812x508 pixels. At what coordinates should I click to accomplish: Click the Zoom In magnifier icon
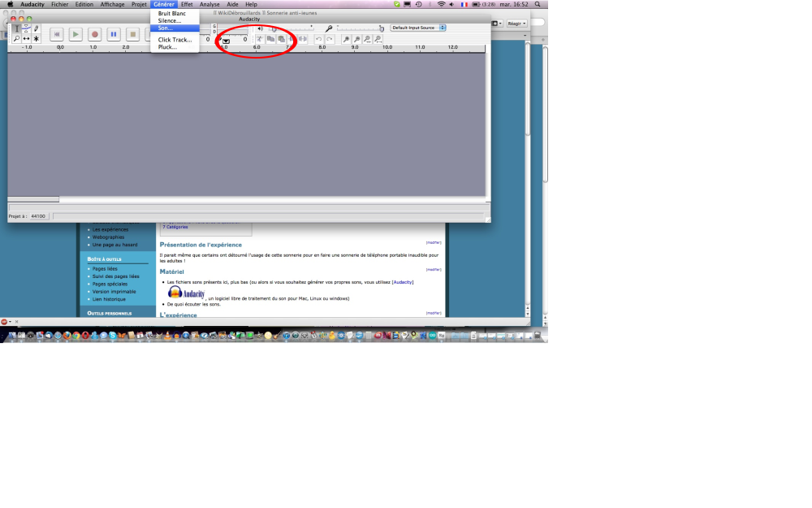coord(347,39)
